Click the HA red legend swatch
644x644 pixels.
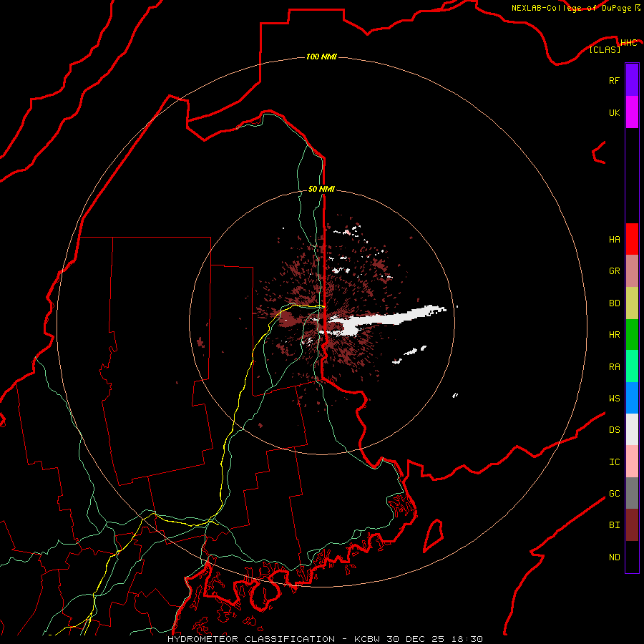632,239
